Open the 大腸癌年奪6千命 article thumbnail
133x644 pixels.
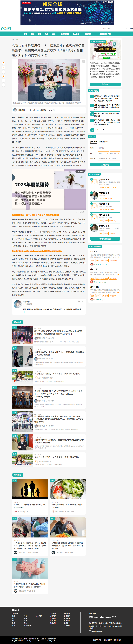pyautogui.click(x=30, y=568)
